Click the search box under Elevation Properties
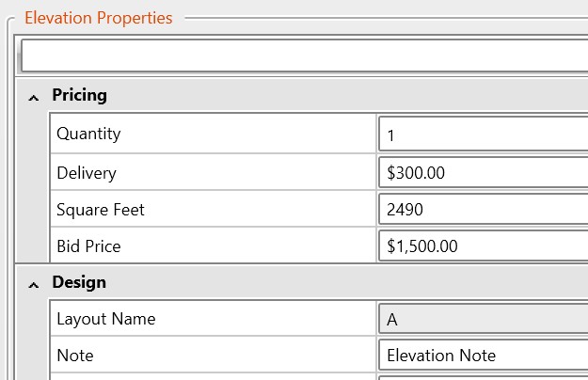The width and height of the screenshot is (588, 380). 303,55
